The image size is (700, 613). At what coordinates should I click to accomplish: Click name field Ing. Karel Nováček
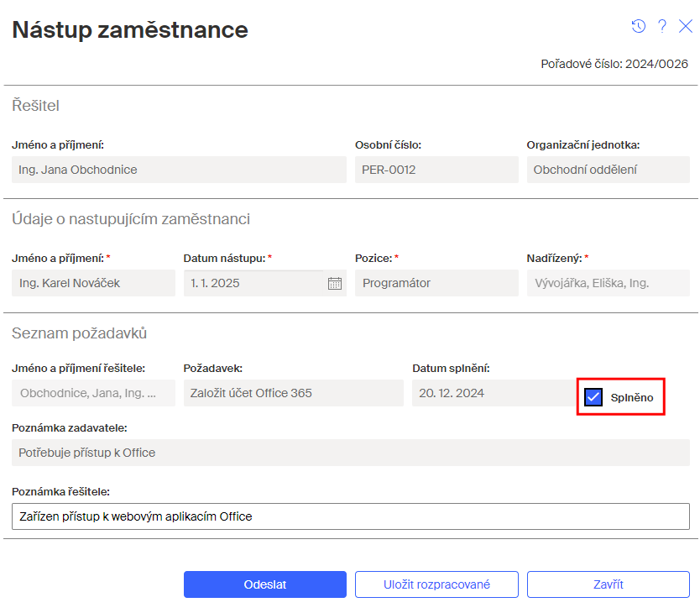pos(93,283)
